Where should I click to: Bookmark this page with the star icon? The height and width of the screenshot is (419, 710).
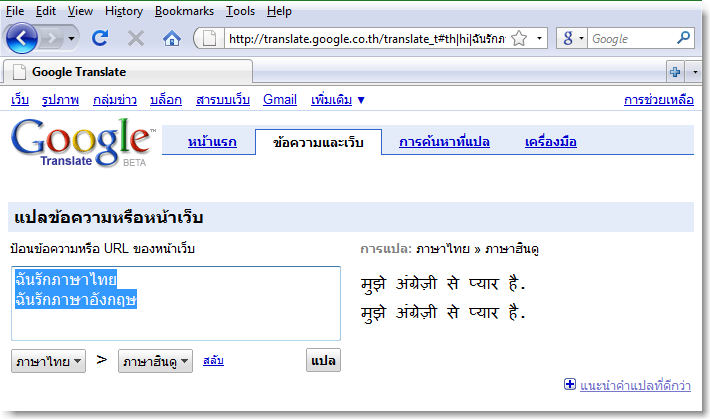coord(519,39)
